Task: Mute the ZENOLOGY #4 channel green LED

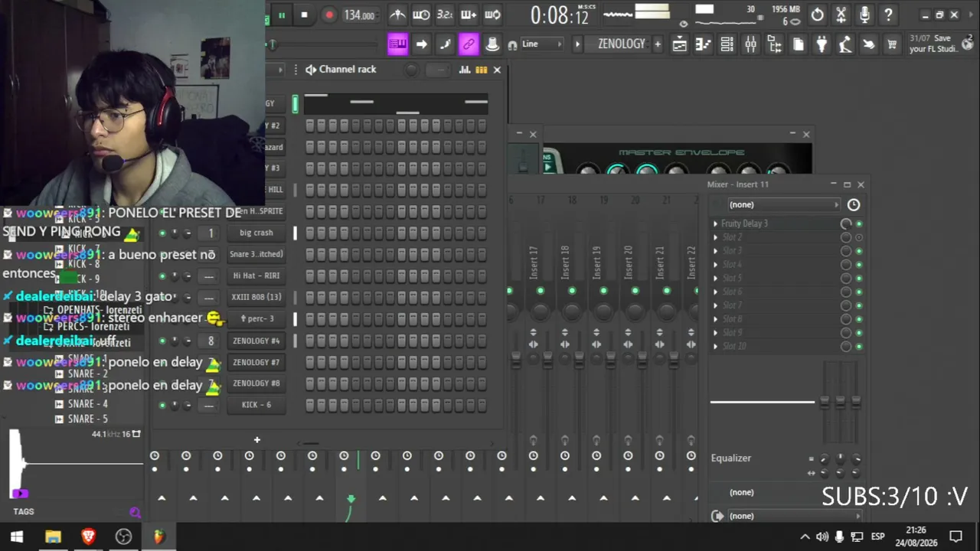Action: [x=162, y=341]
